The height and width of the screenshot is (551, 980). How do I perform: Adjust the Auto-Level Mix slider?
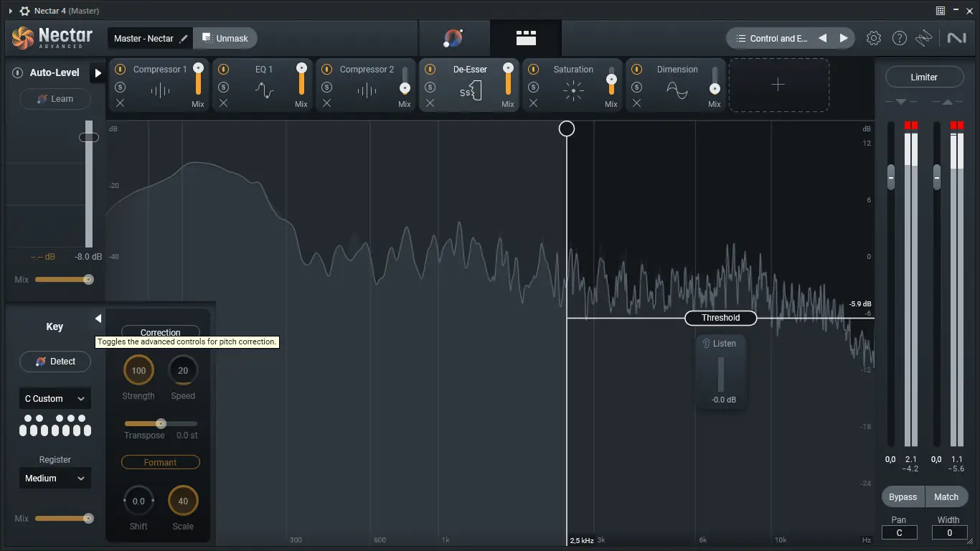pyautogui.click(x=65, y=279)
